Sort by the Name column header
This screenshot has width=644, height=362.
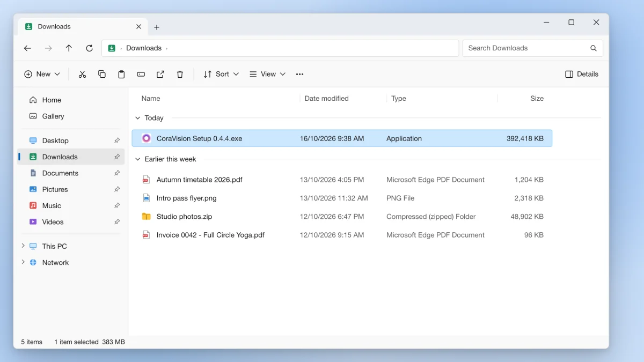pyautogui.click(x=151, y=99)
